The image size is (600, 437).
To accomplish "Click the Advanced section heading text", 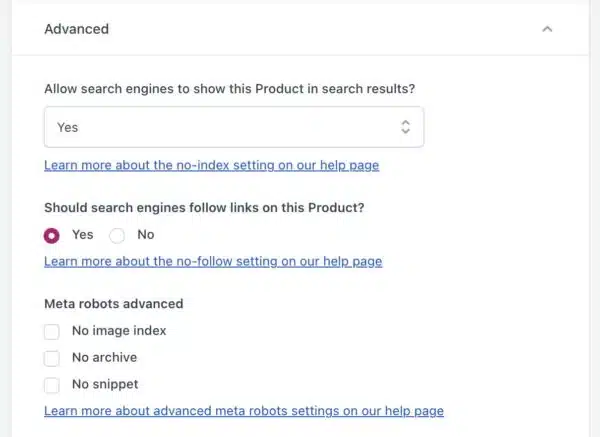I will (x=76, y=29).
